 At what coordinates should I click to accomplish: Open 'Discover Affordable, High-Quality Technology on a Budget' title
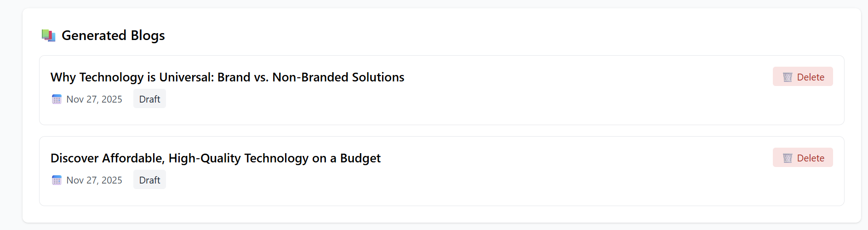tap(215, 158)
